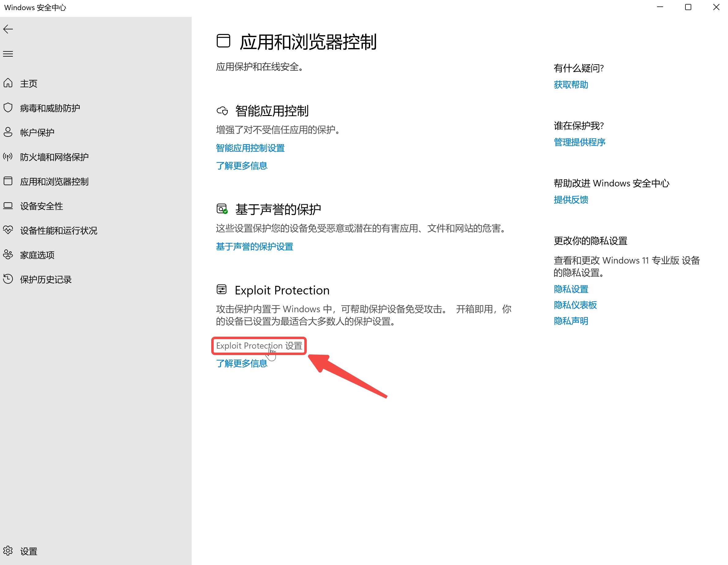Click the shield icon for 病毒和威胁防护
Screen dimensions: 728x565
(x=8, y=108)
